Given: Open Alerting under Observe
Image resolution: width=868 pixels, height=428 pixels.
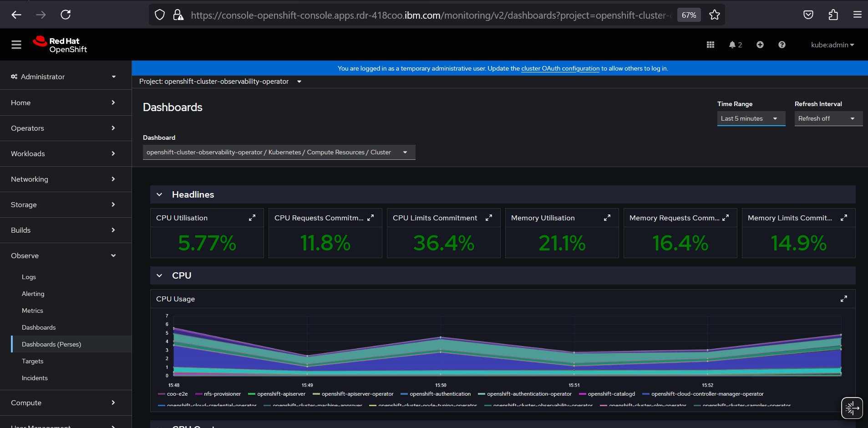Looking at the screenshot, I should pos(33,294).
